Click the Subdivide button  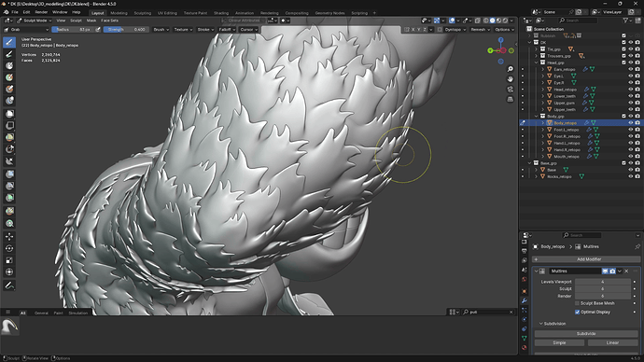click(586, 334)
